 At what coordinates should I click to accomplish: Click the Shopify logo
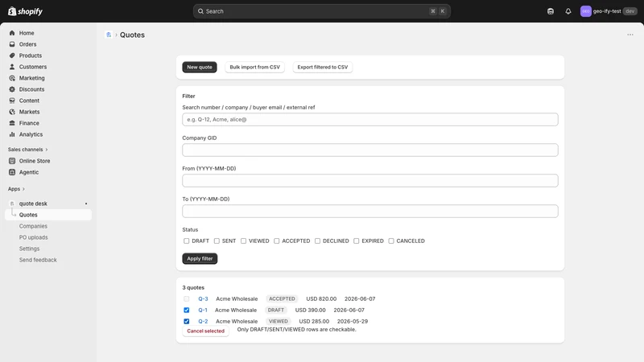(x=26, y=11)
